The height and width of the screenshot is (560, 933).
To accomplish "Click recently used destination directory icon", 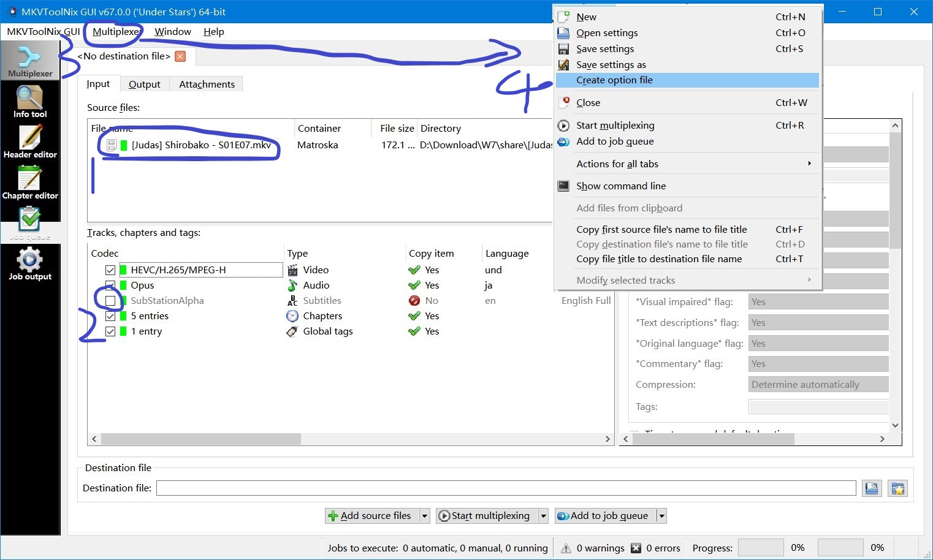I will click(x=897, y=488).
